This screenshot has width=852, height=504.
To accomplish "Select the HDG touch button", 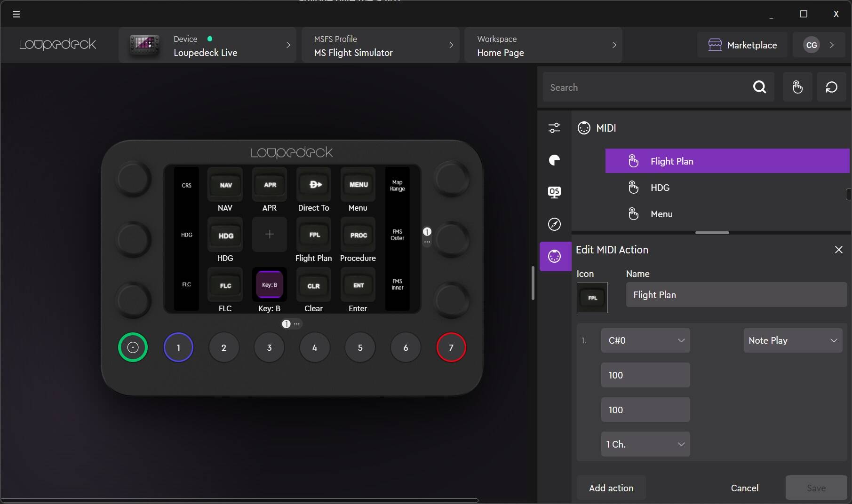I will click(x=225, y=235).
